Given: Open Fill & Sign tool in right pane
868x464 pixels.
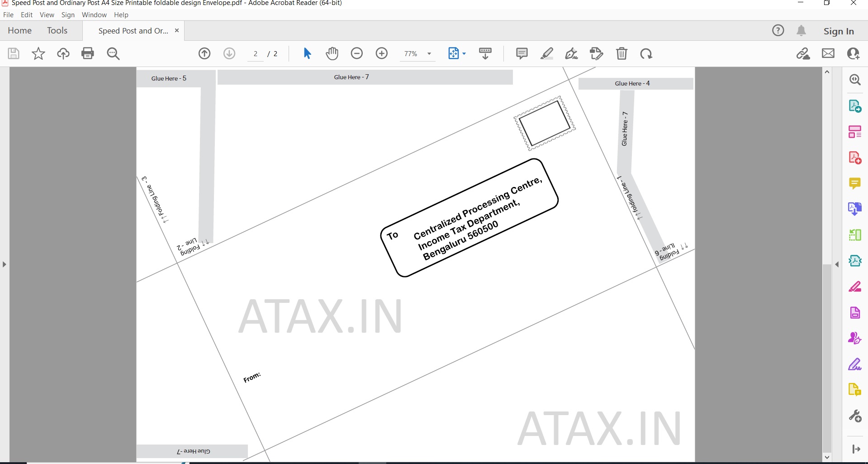Looking at the screenshot, I should pos(855,364).
